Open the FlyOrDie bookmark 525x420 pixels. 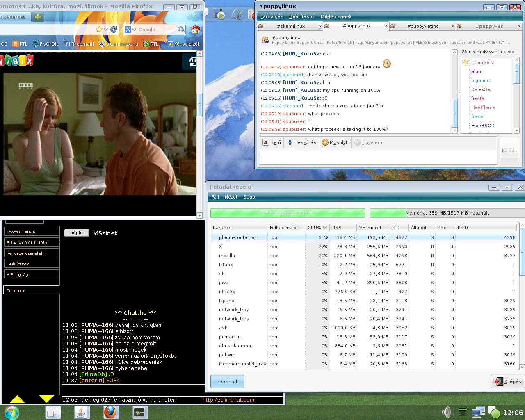coord(46,44)
